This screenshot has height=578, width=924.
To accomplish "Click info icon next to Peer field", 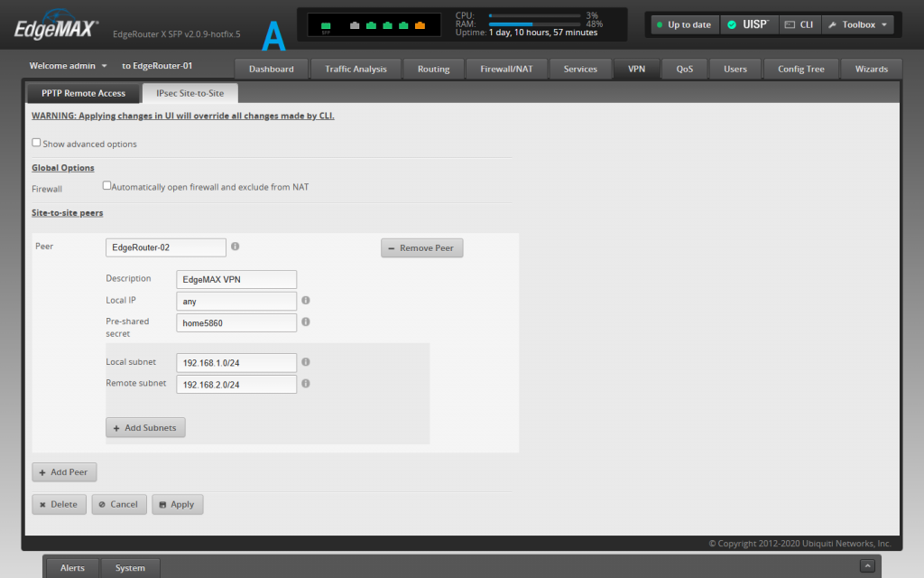I will (x=236, y=247).
